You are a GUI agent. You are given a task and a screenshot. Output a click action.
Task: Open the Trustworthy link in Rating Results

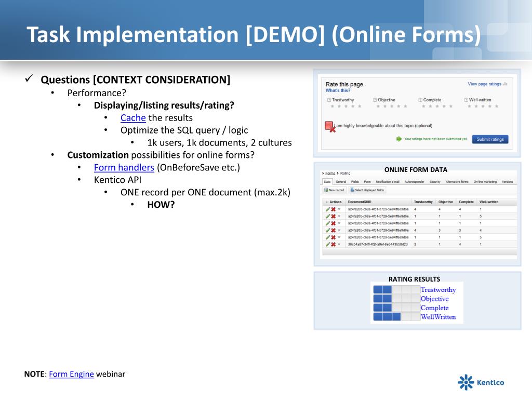click(x=438, y=290)
